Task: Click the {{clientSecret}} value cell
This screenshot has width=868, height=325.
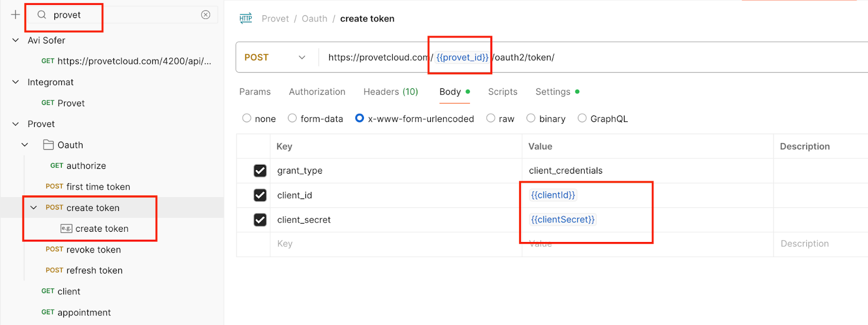Action: coord(648,220)
